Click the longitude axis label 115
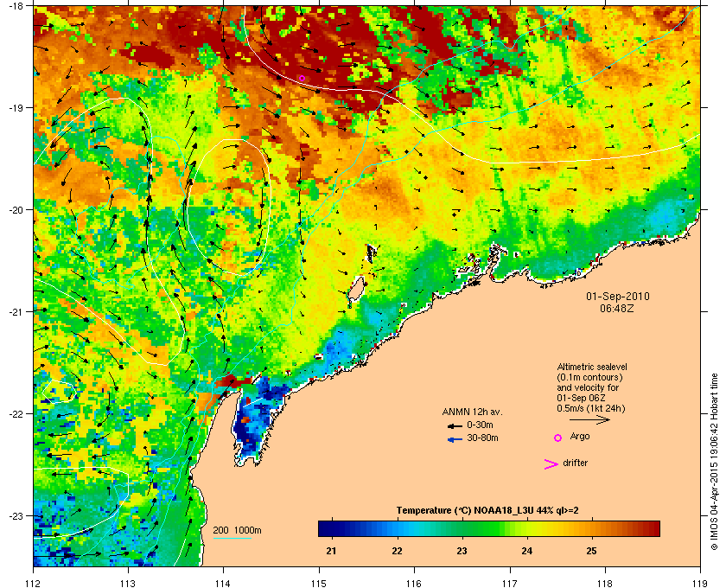 click(x=319, y=584)
